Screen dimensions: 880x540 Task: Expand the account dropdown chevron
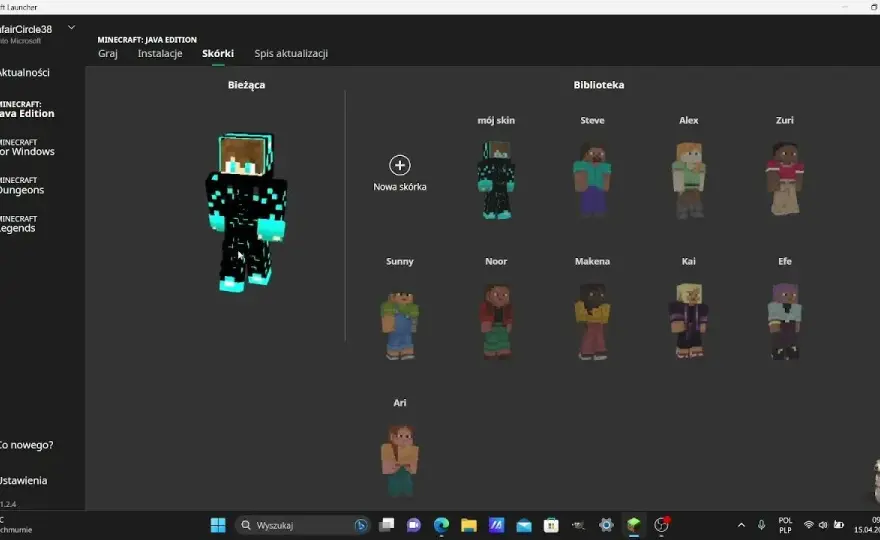click(71, 27)
